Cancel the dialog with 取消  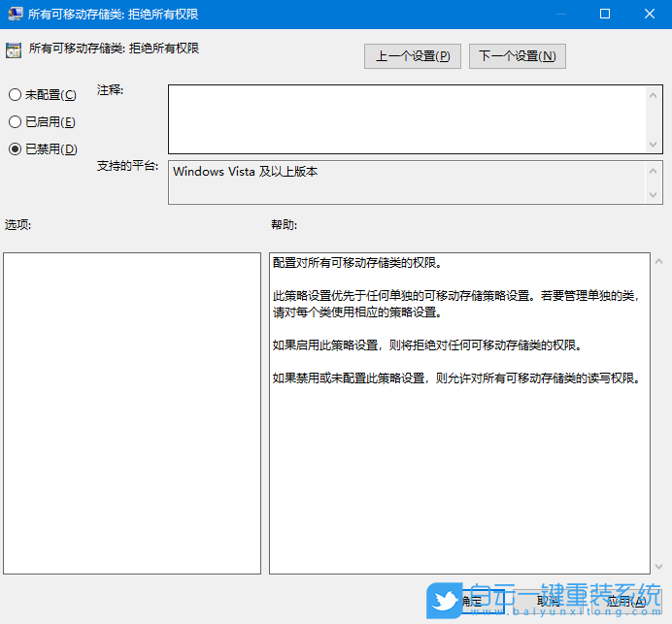(x=548, y=602)
